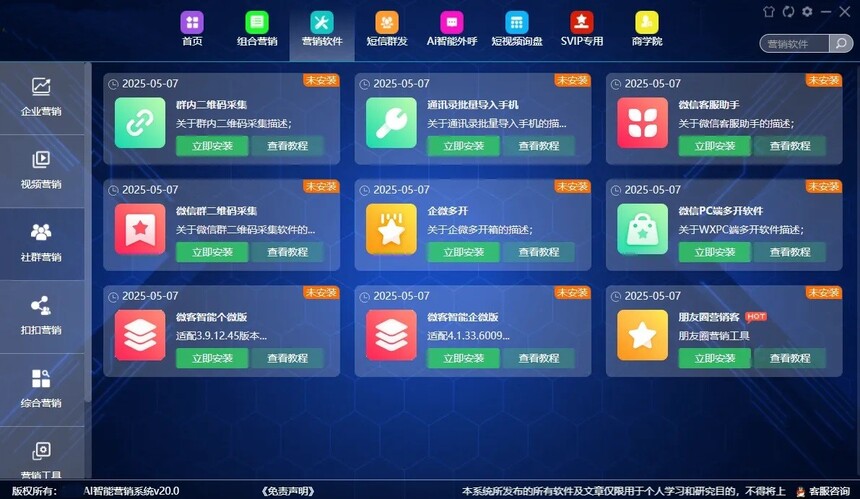Install 微信客服助手 via 立即安装

click(715, 146)
